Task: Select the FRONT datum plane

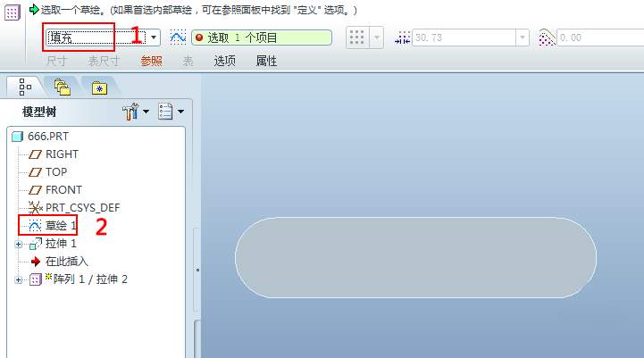Action: pos(63,190)
